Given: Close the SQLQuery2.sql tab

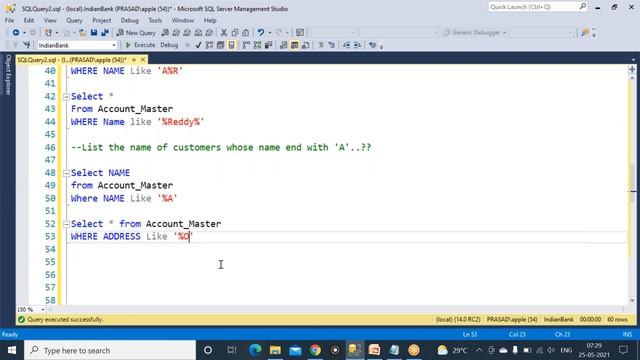Looking at the screenshot, I should (143, 60).
